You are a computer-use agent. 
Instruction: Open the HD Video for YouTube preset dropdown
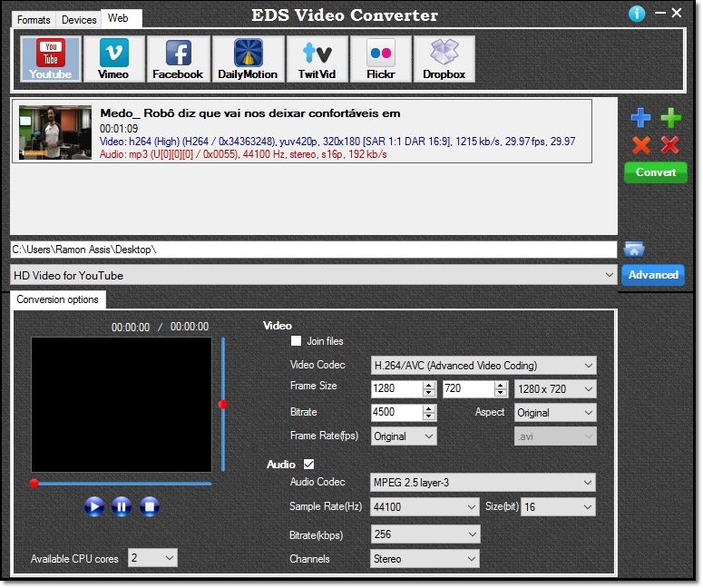(313, 275)
